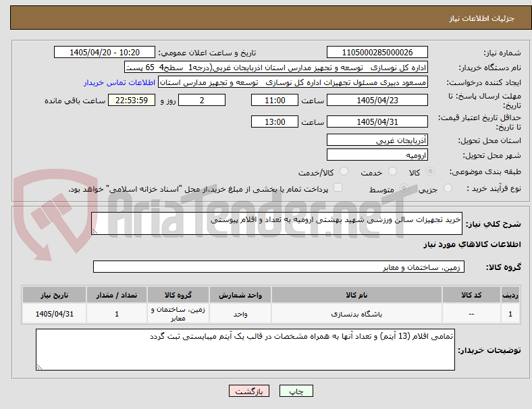The width and height of the screenshot is (532, 409).
Task: Click the buyer organization name field
Action: tap(276, 67)
